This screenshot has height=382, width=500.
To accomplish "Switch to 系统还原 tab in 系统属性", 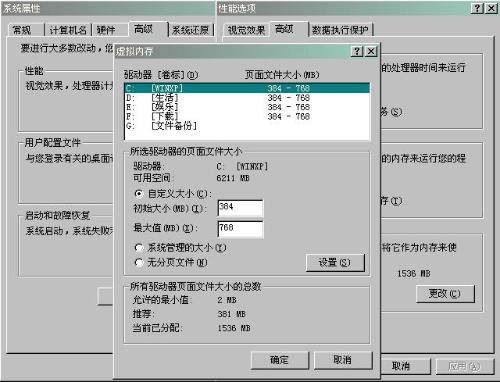I will (x=191, y=30).
